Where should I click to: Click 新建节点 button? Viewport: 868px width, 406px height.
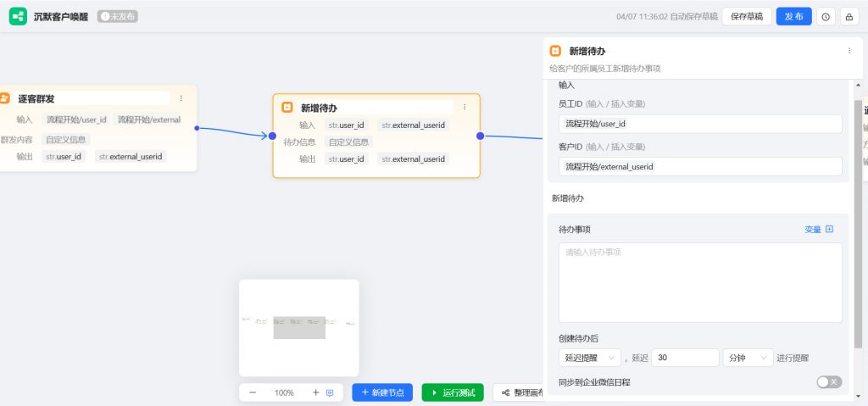click(382, 392)
